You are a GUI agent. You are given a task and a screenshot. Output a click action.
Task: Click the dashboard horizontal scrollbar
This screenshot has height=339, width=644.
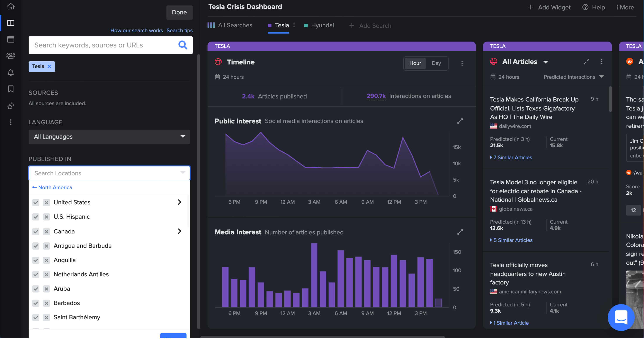pos(322,337)
